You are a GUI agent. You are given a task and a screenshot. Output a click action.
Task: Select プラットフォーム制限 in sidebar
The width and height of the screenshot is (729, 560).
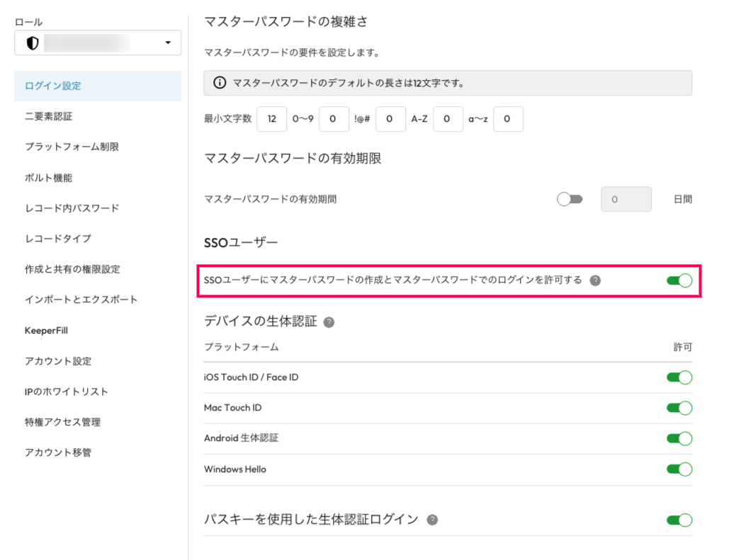[72, 147]
